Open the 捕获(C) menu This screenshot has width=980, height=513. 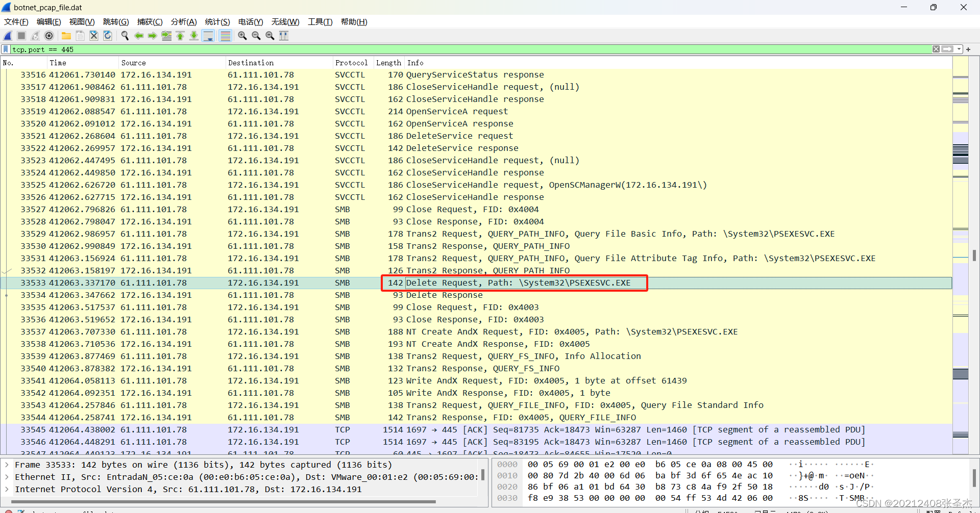(x=150, y=22)
